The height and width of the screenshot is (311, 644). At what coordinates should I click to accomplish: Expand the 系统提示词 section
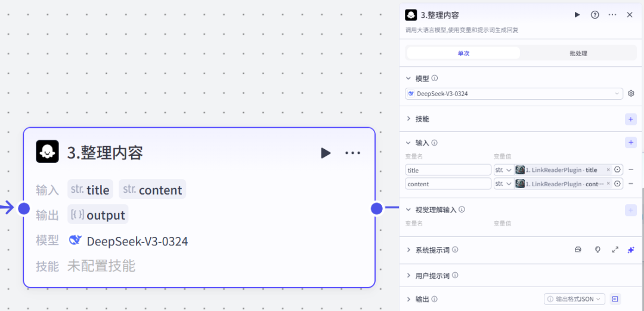[408, 250]
